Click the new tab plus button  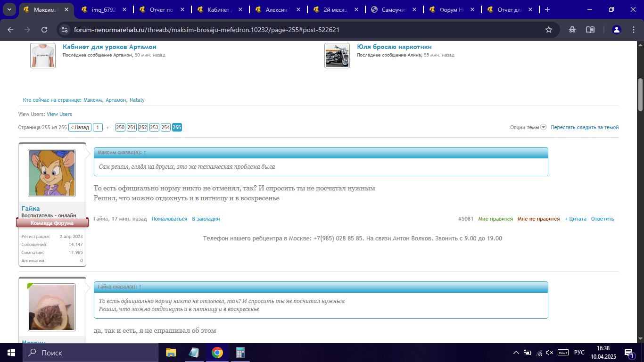547,9
